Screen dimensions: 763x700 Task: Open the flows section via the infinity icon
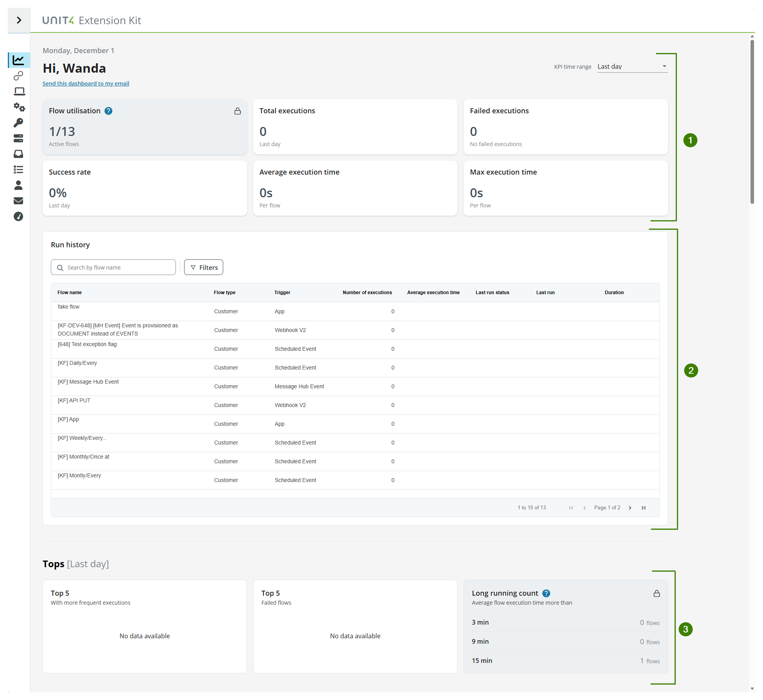(19, 76)
